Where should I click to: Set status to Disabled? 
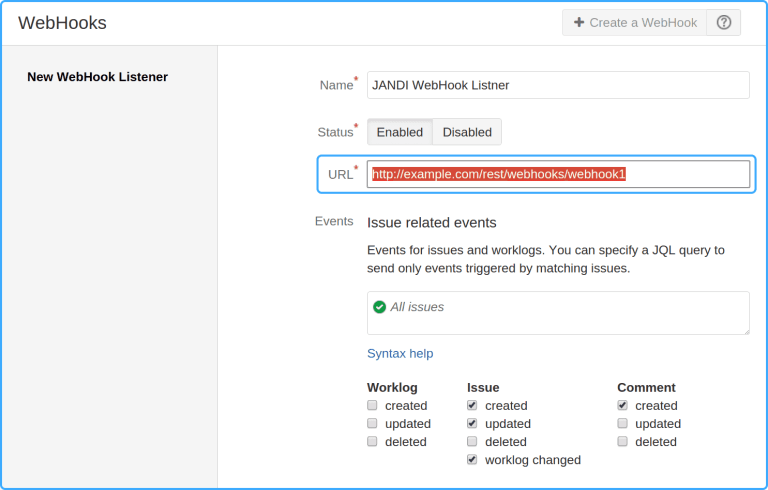click(467, 132)
